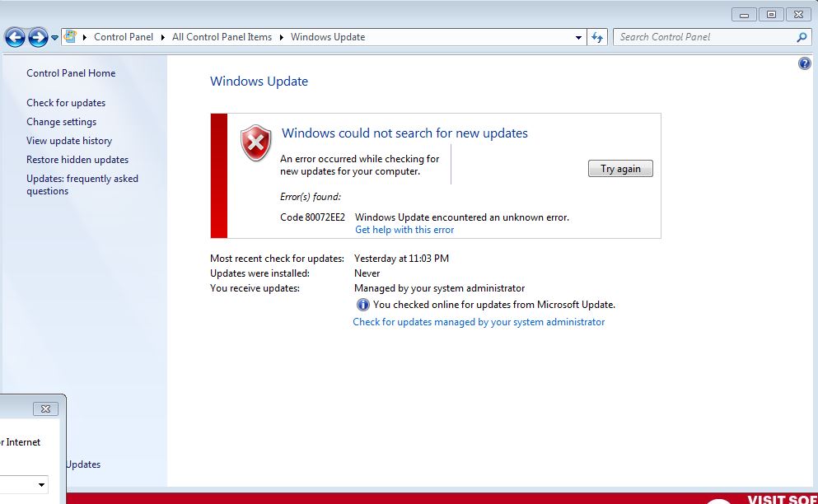Click the blue Forward arrow button
Viewport: 818px width, 504px height.
(x=38, y=38)
